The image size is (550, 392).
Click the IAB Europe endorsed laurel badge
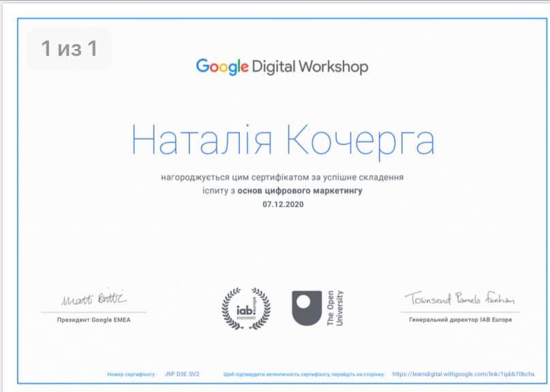point(246,308)
